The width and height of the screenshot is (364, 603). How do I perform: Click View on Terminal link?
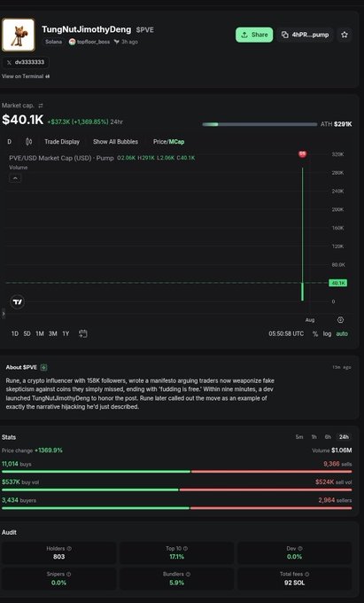tap(26, 76)
